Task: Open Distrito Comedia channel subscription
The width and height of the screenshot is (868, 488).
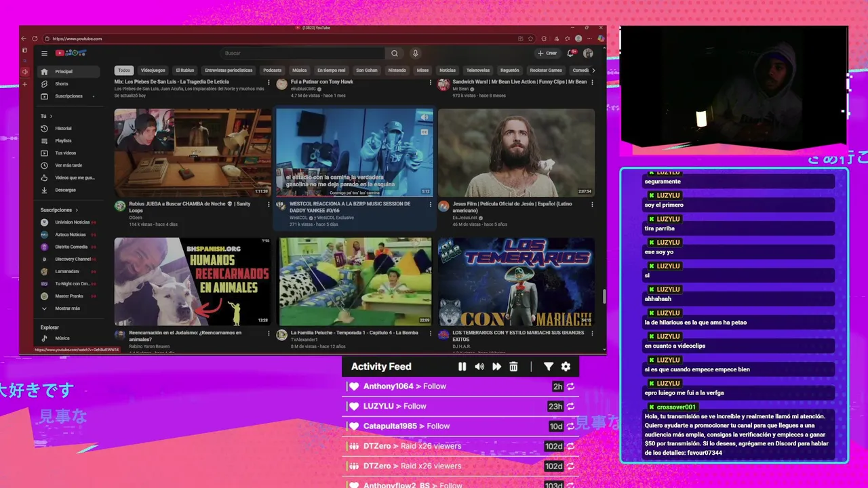Action: pyautogui.click(x=68, y=247)
